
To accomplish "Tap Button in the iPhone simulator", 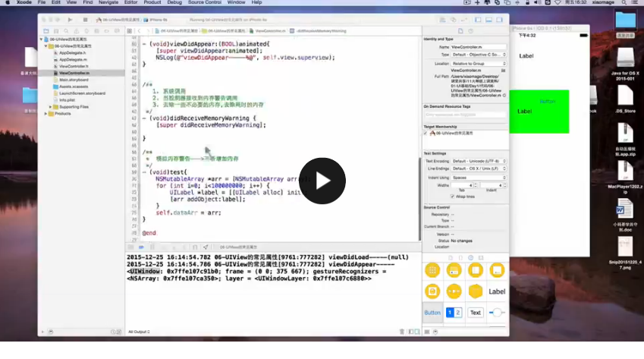I will [x=548, y=101].
